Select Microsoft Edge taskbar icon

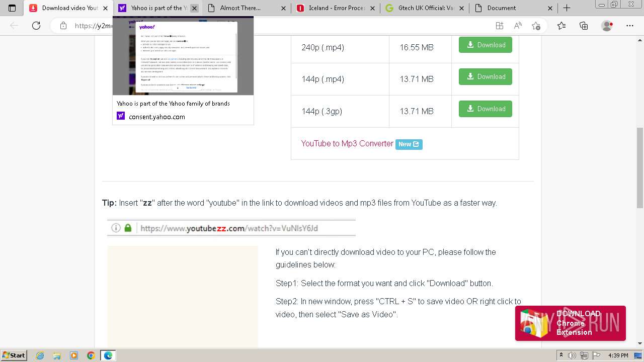point(108,355)
